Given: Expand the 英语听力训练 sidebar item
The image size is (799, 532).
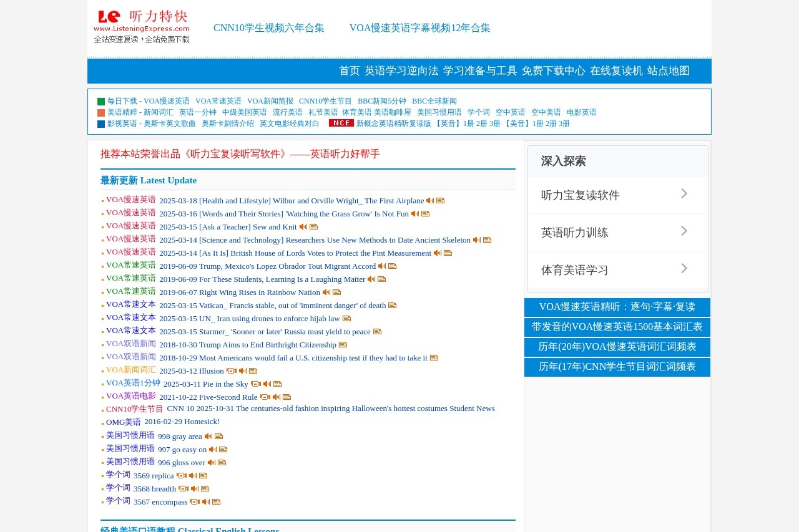Looking at the screenshot, I should coord(617,232).
